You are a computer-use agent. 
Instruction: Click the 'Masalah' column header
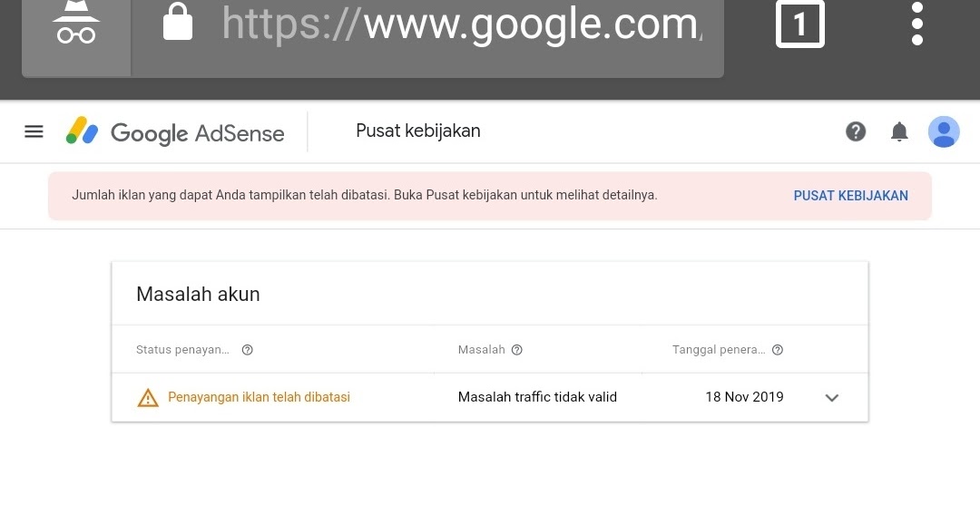[x=481, y=350]
